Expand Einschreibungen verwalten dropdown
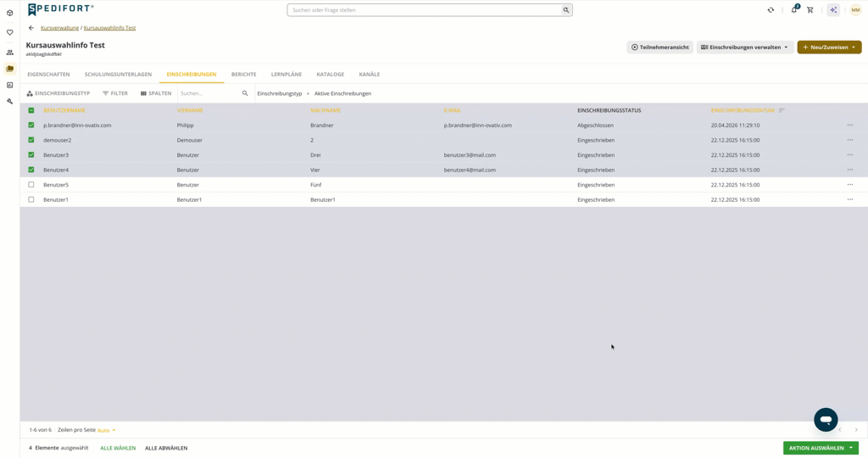Viewport: 868px width, 458px height. (744, 47)
